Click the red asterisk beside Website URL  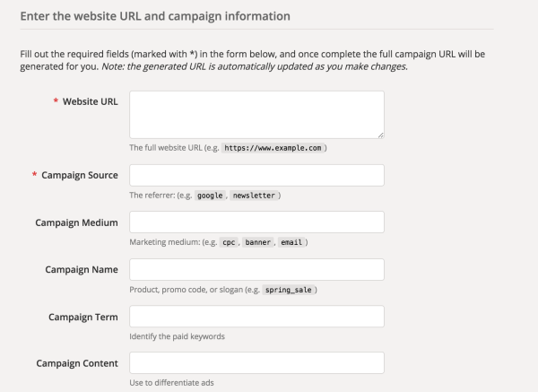click(x=56, y=100)
